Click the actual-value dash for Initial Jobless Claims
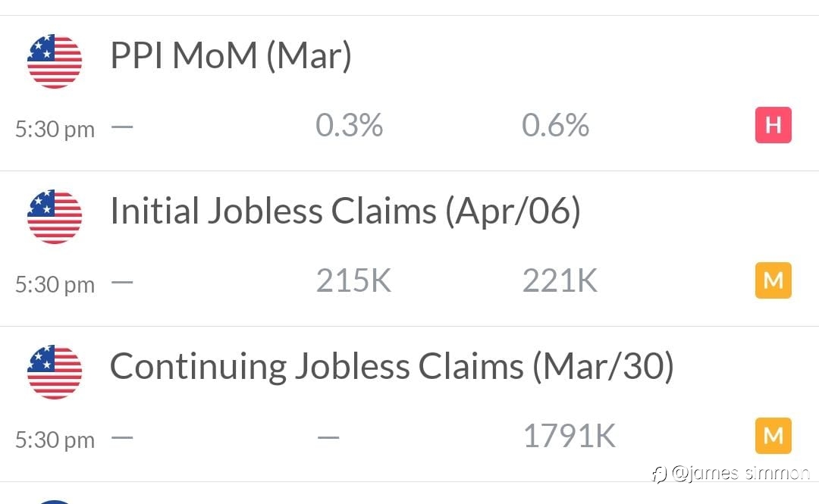 click(x=122, y=282)
